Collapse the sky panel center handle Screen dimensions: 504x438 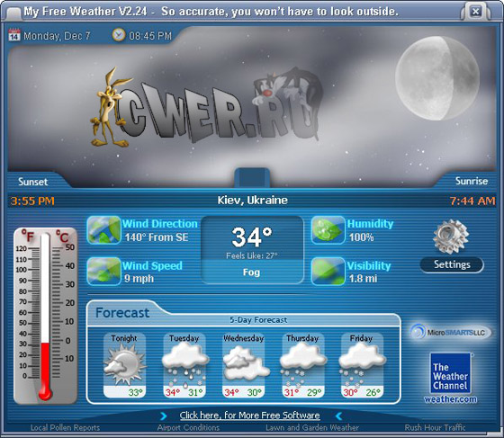[252, 177]
